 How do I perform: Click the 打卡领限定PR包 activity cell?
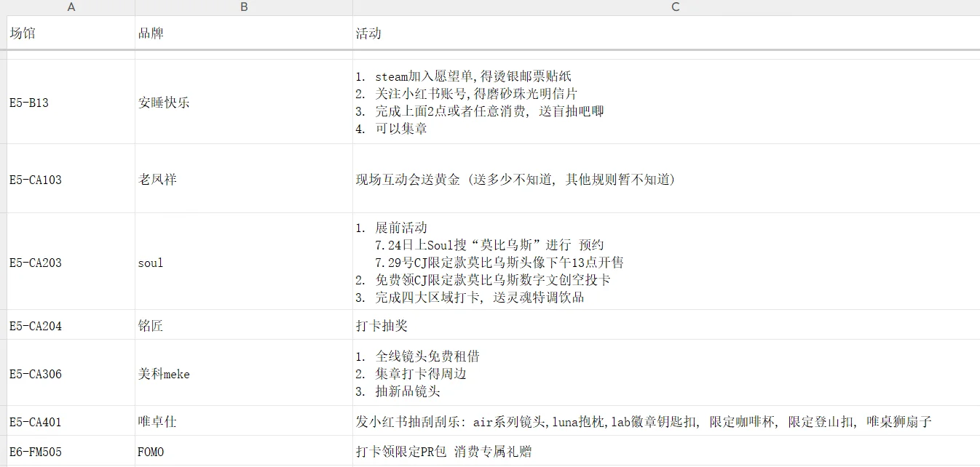point(666,451)
